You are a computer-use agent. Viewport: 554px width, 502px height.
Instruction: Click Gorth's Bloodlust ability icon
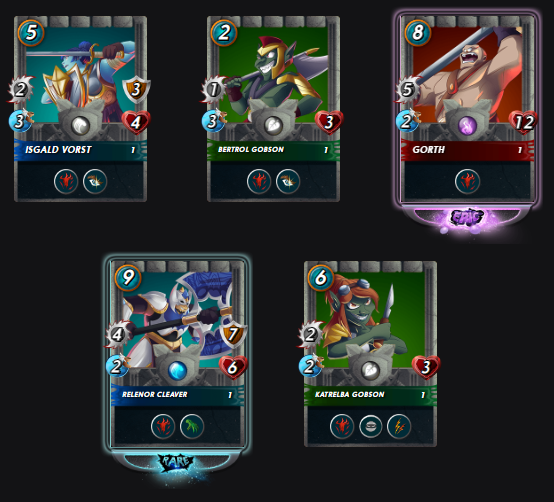[467, 181]
